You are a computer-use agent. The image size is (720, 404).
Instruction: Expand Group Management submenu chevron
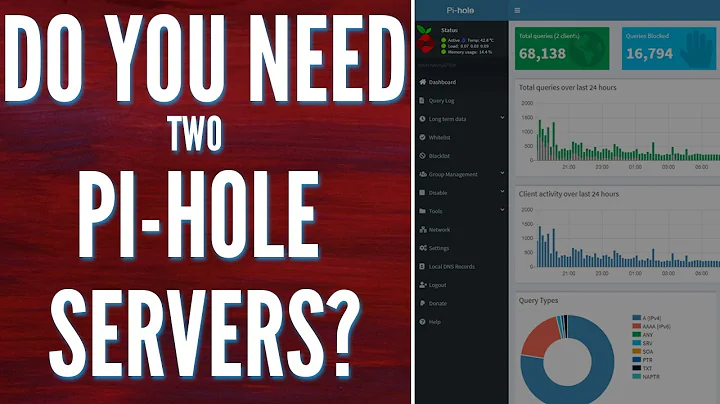[x=502, y=174]
